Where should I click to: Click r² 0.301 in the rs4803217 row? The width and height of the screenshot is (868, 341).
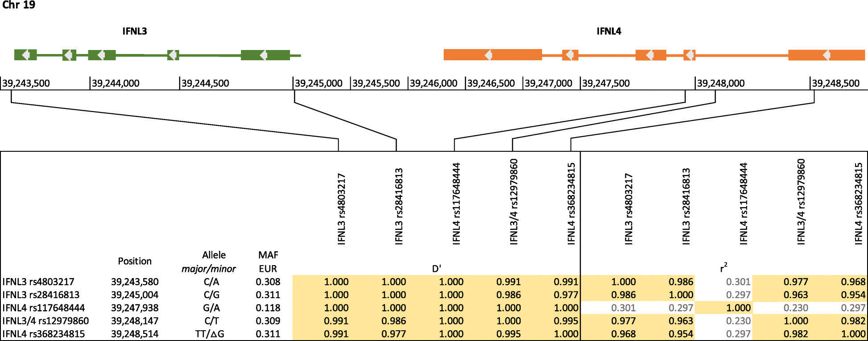point(738,282)
